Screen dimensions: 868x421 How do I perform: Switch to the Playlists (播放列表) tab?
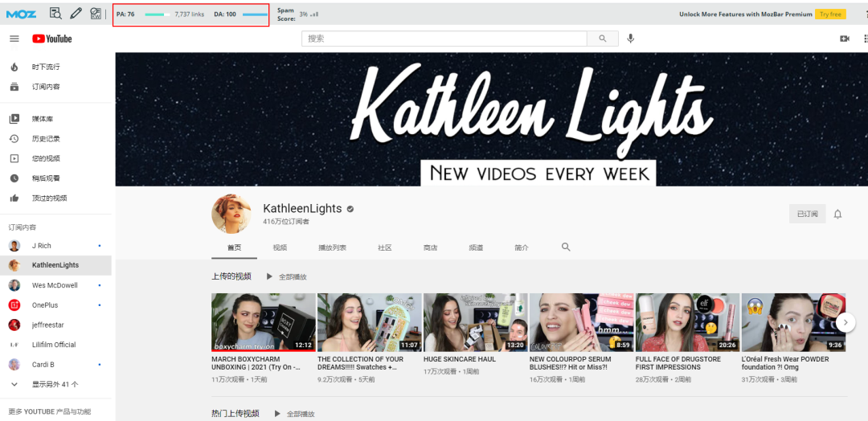click(332, 247)
